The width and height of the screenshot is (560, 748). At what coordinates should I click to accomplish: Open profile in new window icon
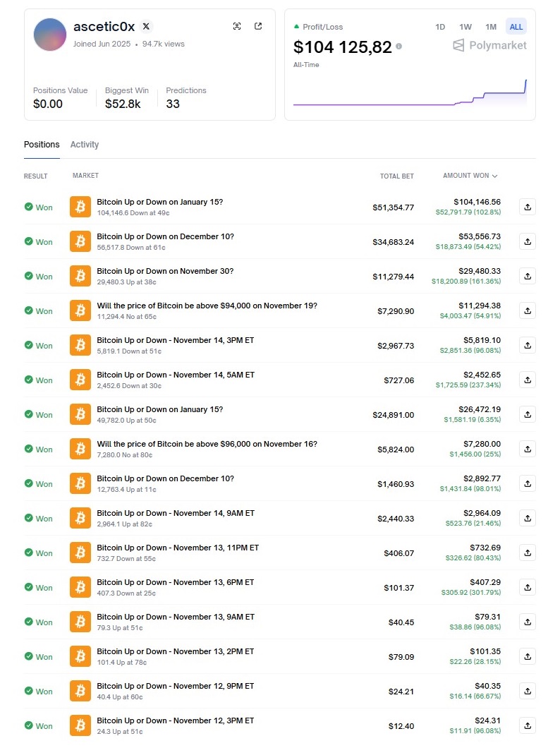pyautogui.click(x=258, y=26)
